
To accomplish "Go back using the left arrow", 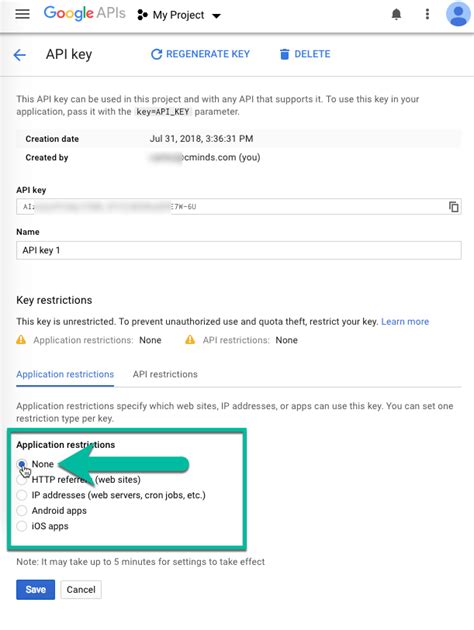I will [x=19, y=55].
